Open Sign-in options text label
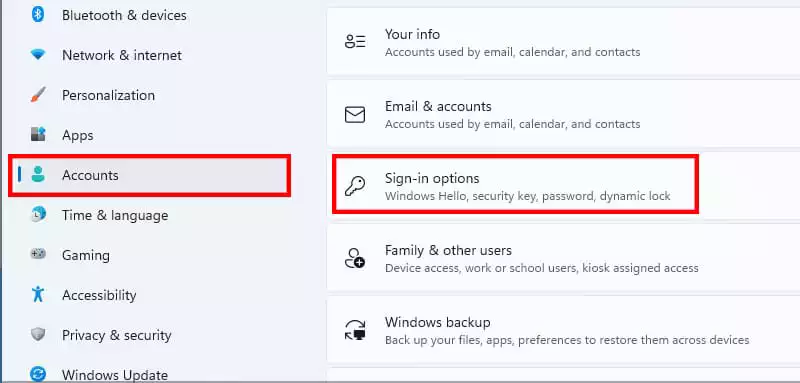Screen dimensions: 800x383 tap(432, 178)
